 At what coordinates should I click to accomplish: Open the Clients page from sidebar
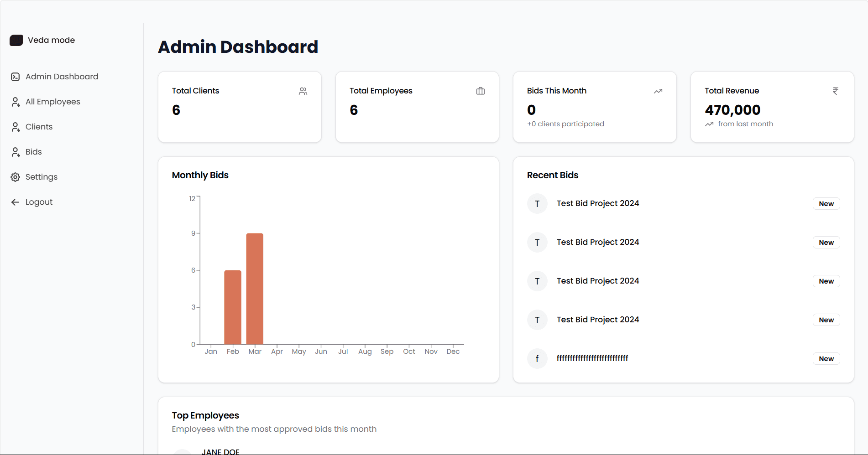[x=39, y=127]
